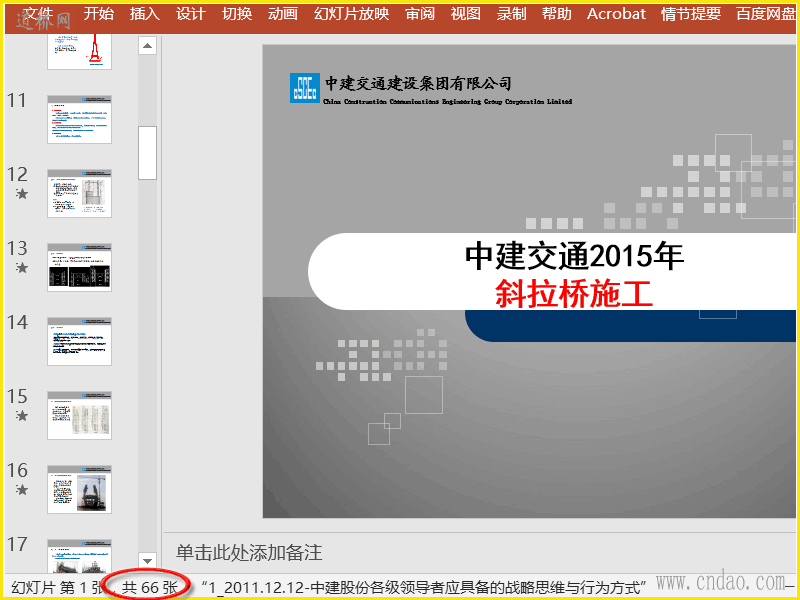Select slide 14 thumbnail
The height and width of the screenshot is (600, 800).
(80, 341)
